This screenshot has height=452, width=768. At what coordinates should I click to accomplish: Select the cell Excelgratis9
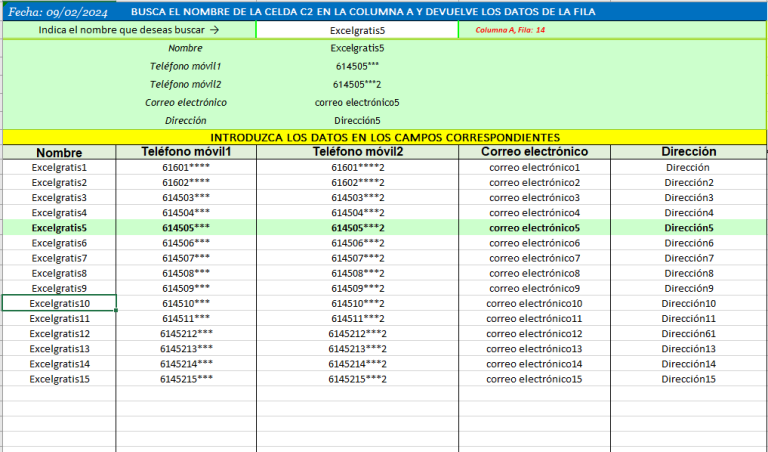59,288
